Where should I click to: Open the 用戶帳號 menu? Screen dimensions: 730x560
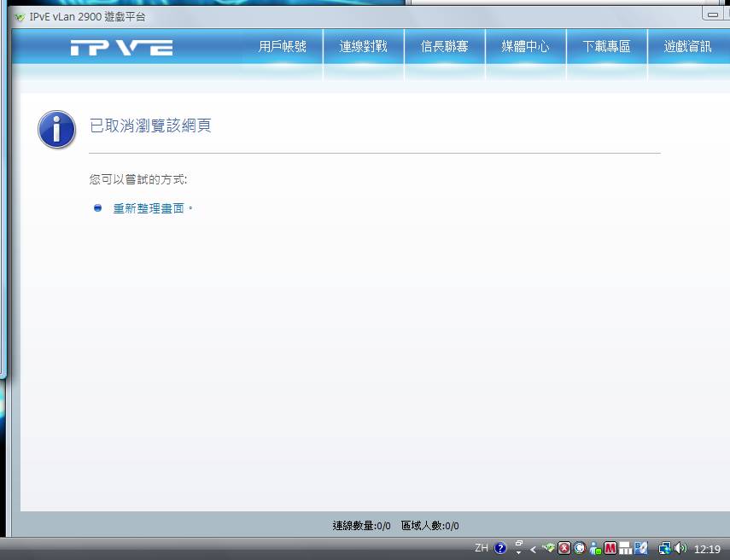[283, 47]
